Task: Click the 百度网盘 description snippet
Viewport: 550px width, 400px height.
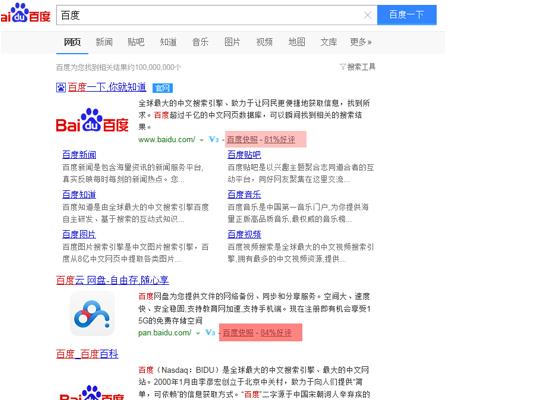Action: click(254, 308)
